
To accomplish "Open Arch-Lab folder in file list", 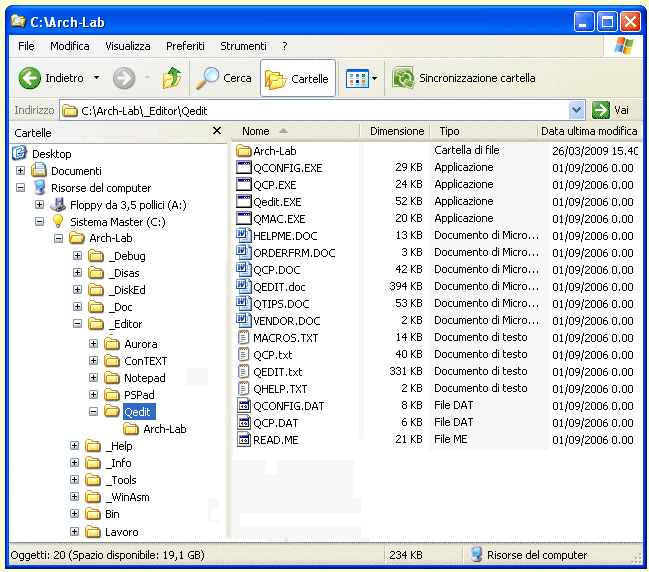I will [x=267, y=151].
